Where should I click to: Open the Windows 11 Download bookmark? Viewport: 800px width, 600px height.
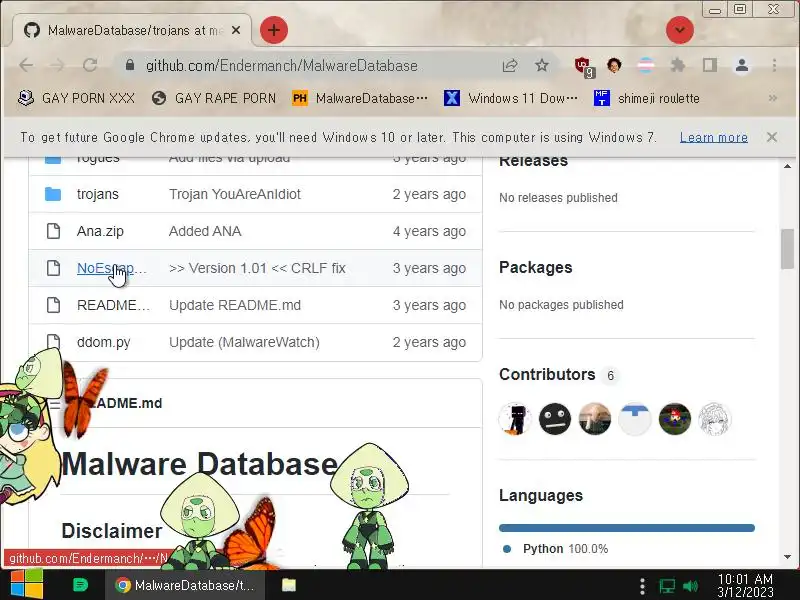(x=511, y=98)
